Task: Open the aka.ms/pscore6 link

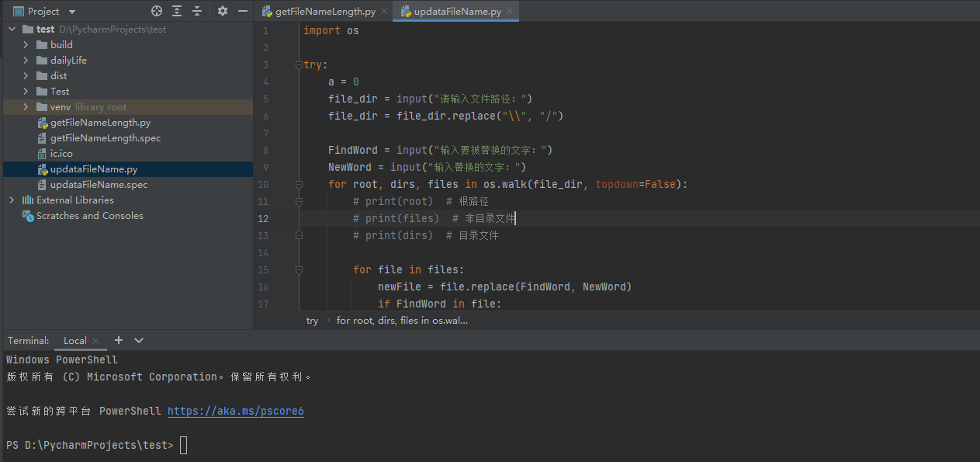Action: point(235,412)
